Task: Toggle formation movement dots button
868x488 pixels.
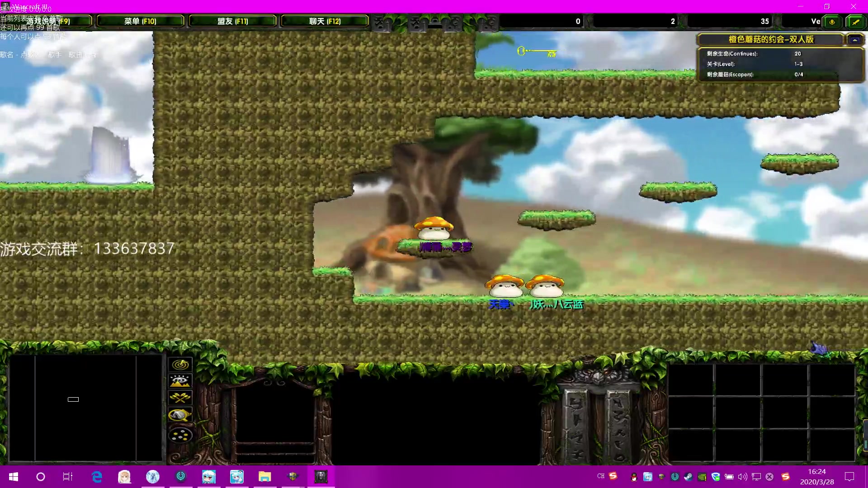Action: (180, 435)
